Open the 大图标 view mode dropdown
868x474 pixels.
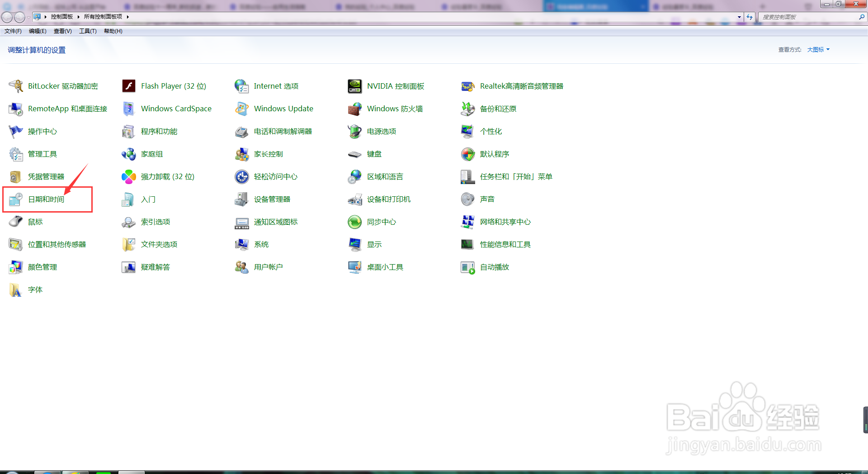[818, 50]
